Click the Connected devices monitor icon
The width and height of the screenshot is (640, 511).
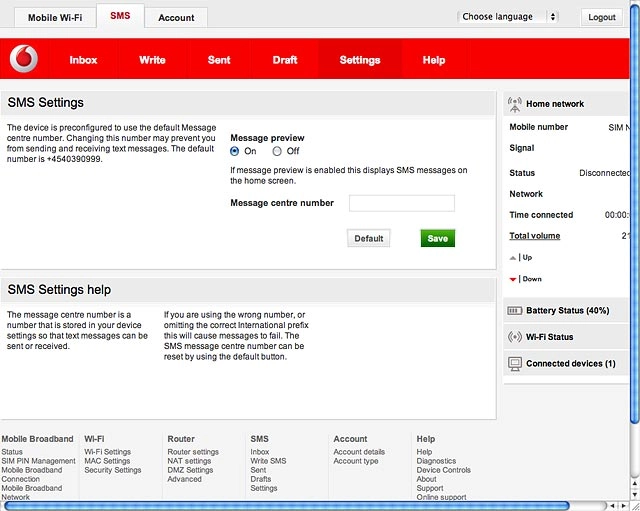[515, 363]
